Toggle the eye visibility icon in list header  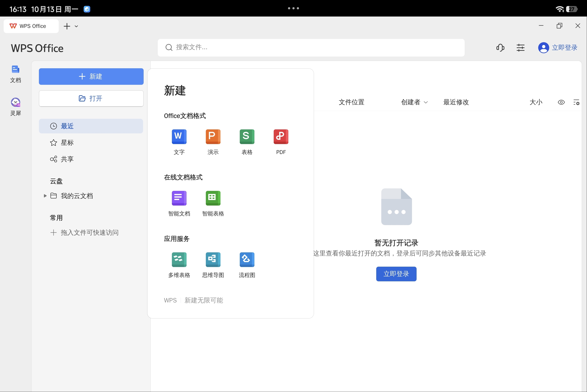coord(561,102)
